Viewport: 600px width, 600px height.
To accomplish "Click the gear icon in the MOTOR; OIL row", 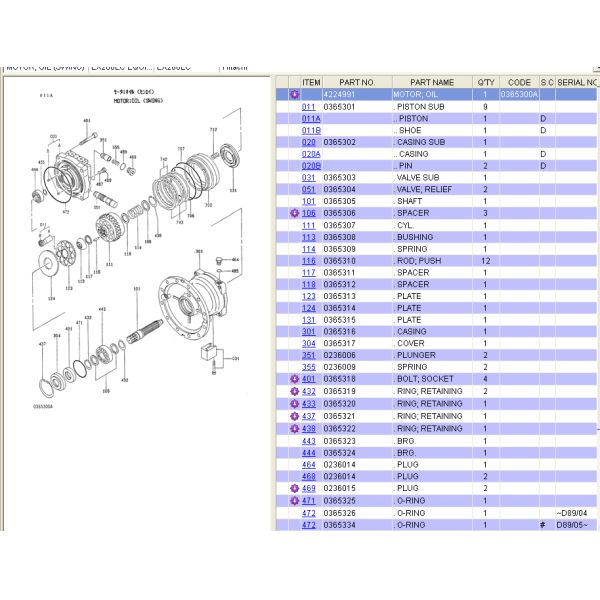I will pyautogui.click(x=294, y=94).
